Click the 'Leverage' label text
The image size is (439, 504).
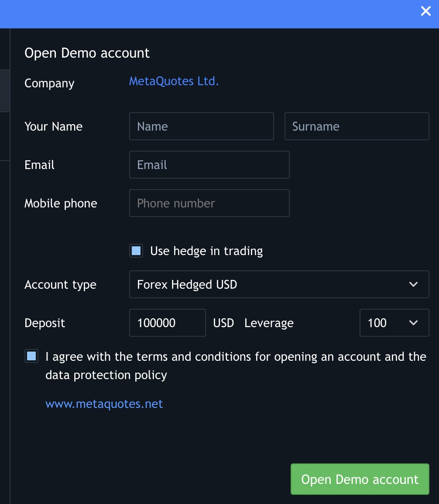coord(269,323)
